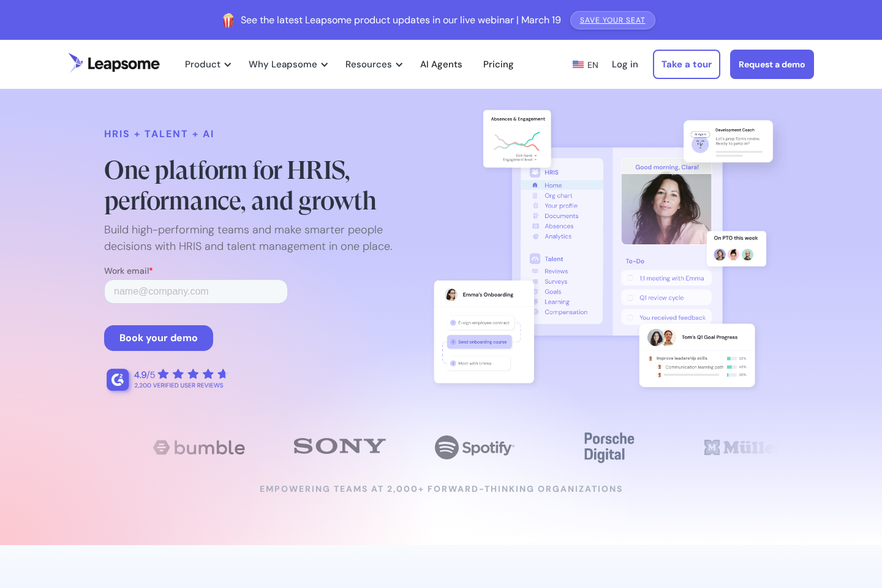This screenshot has width=882, height=588.
Task: Click the Book your demo button
Action: 159,338
